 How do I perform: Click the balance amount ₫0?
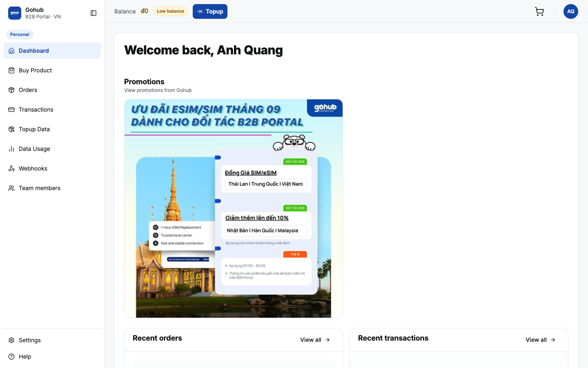[x=145, y=11]
